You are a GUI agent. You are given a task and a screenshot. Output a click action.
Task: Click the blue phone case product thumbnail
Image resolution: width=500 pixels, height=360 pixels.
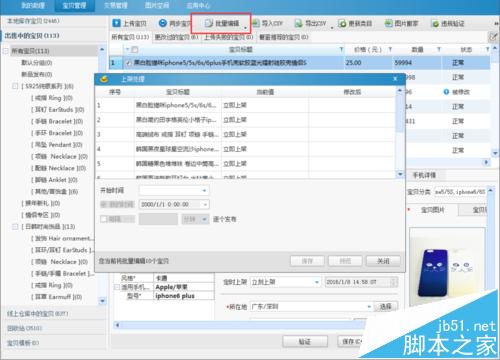tap(433, 273)
